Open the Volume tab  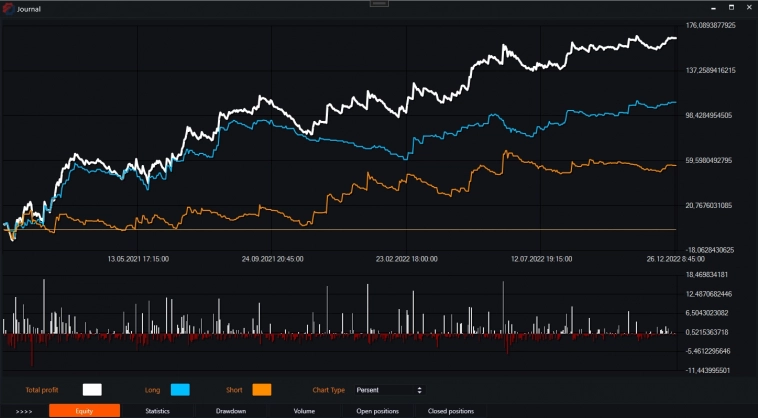[x=304, y=410]
